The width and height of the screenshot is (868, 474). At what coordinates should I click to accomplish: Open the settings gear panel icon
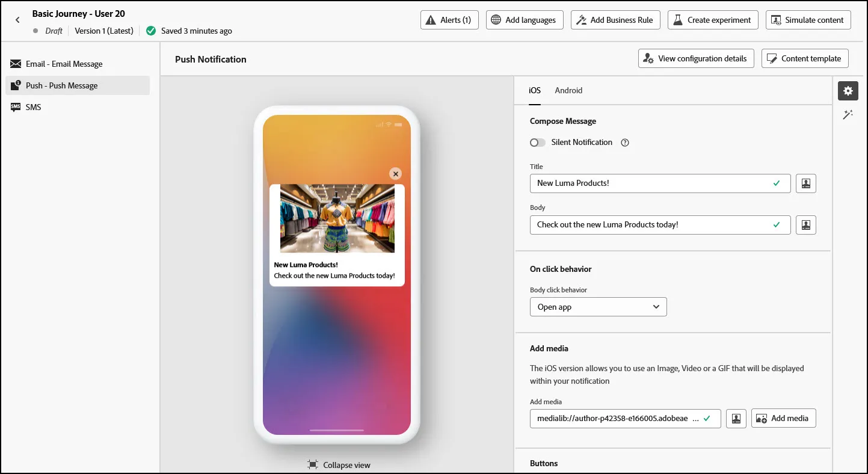point(848,91)
